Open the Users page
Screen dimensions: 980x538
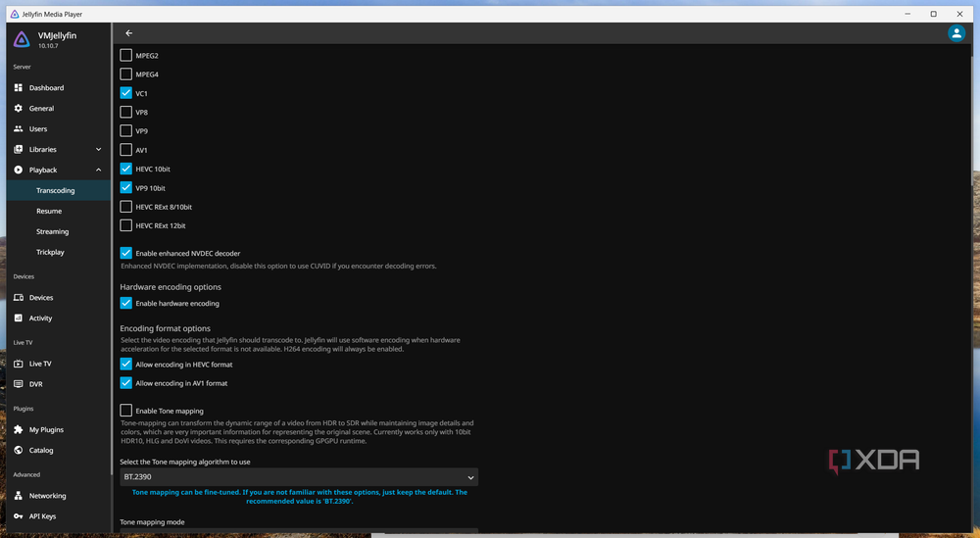click(x=38, y=129)
